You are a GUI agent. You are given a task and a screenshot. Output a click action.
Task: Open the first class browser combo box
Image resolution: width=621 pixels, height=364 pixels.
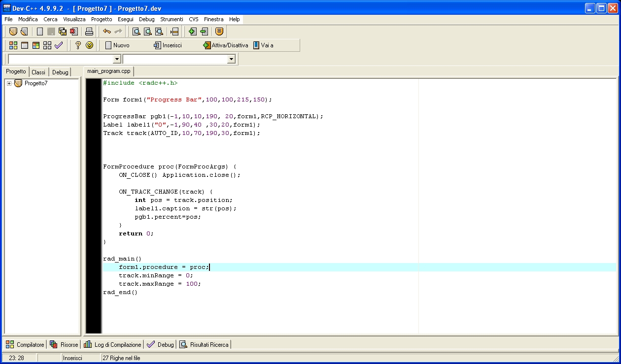tap(65, 59)
